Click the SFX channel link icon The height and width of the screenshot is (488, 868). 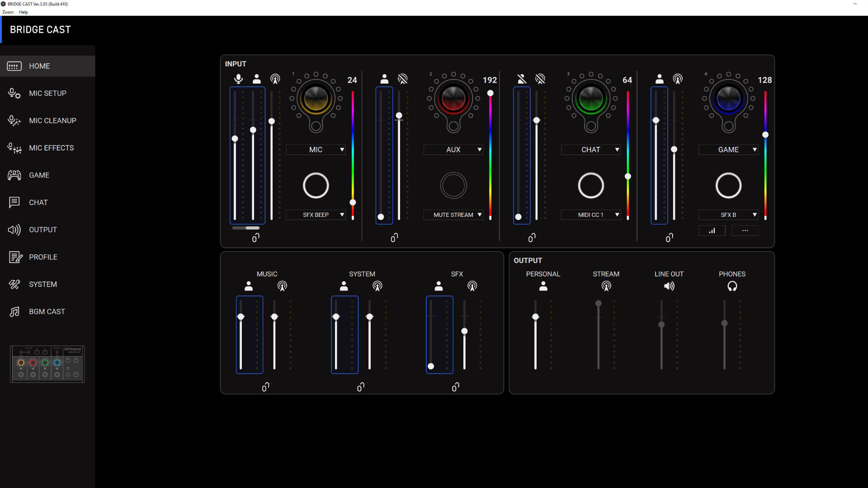coord(455,387)
